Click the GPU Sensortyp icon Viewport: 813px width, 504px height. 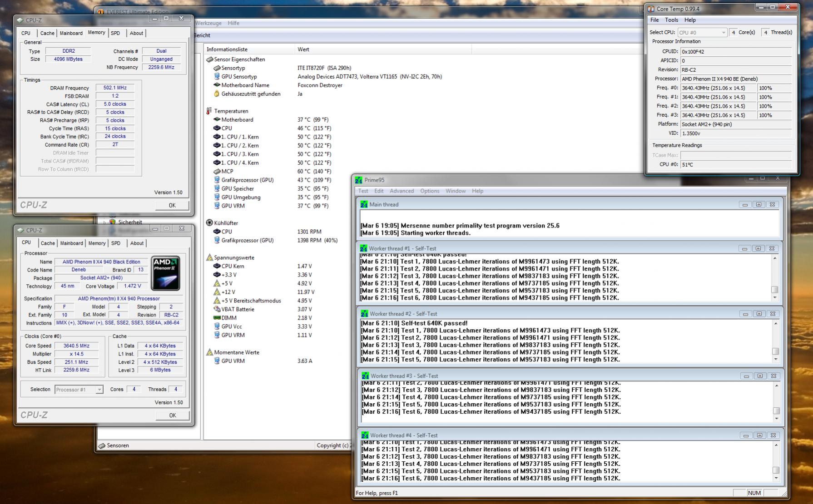coord(217,77)
